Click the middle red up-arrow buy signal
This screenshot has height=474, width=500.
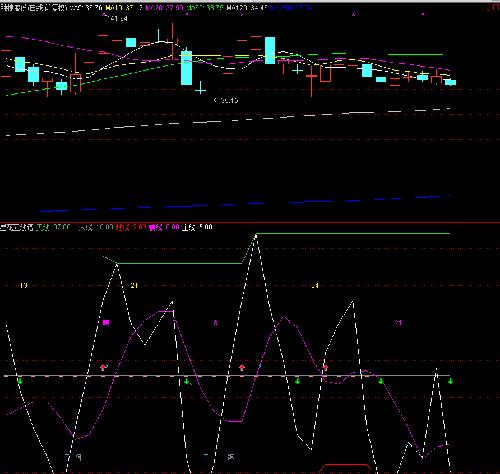click(242, 367)
